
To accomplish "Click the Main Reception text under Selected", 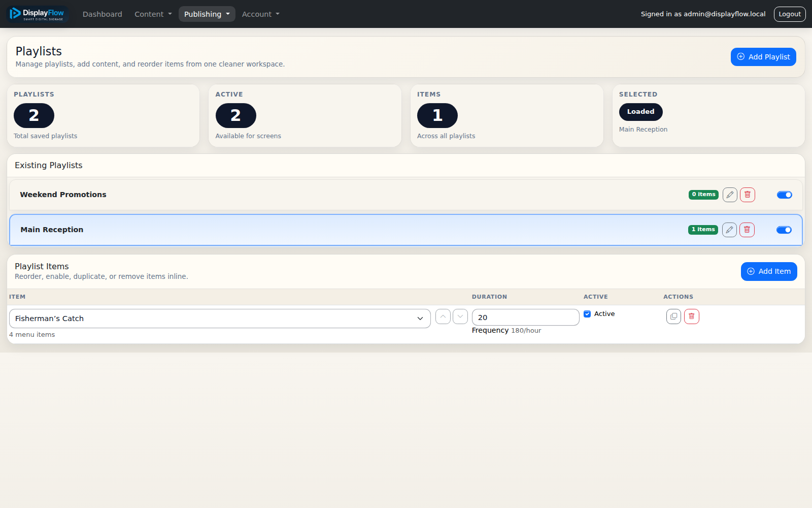I will click(x=643, y=130).
